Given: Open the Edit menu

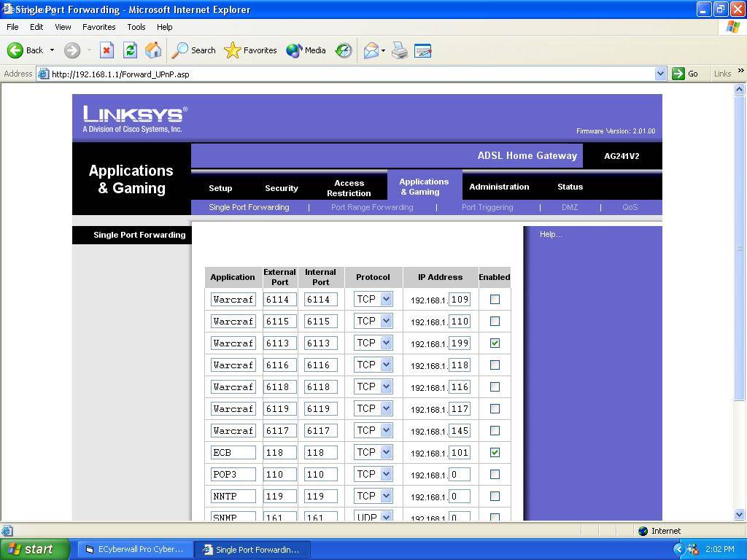Looking at the screenshot, I should click(36, 27).
